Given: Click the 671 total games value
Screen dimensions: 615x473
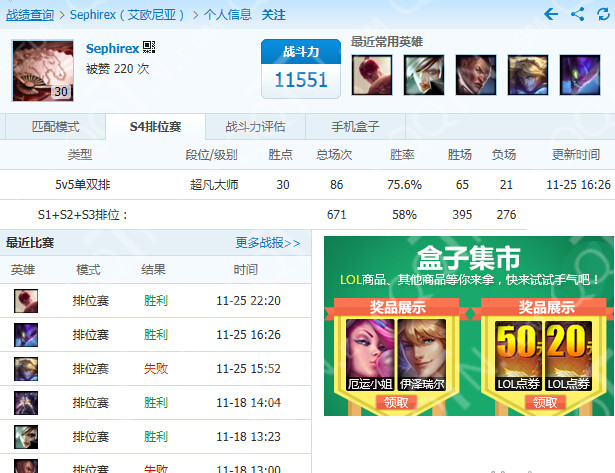Looking at the screenshot, I should click(x=337, y=215).
